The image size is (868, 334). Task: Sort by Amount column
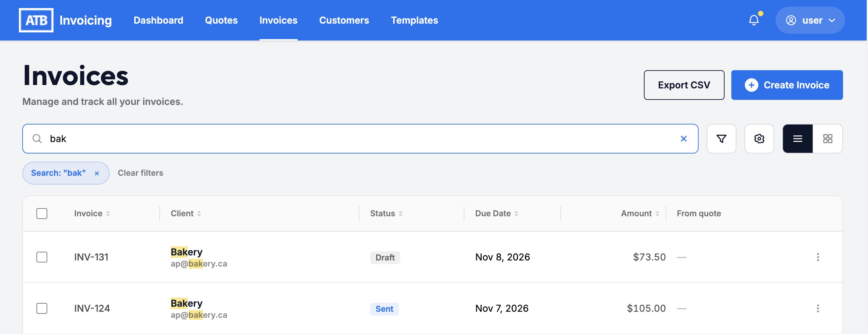(x=640, y=214)
